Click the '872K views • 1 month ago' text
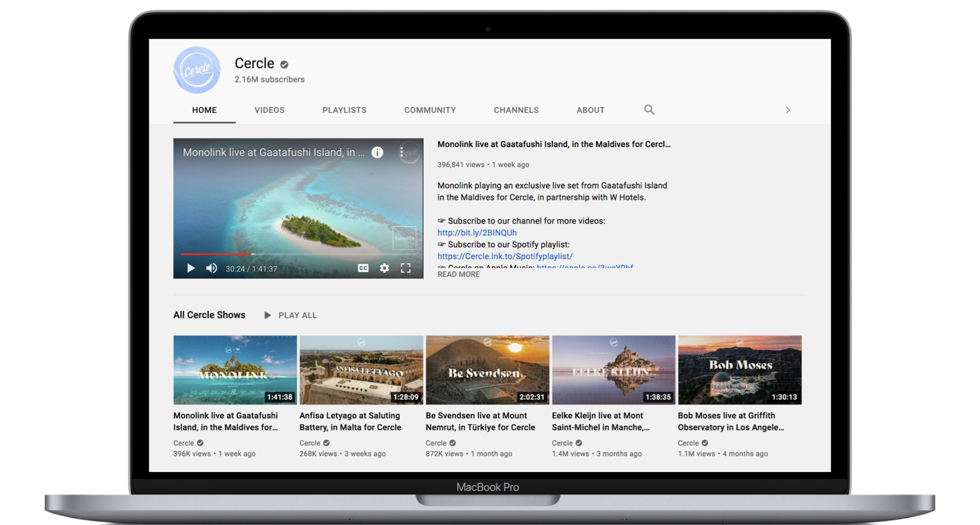Viewport: 980px width, 525px height. 469,454
